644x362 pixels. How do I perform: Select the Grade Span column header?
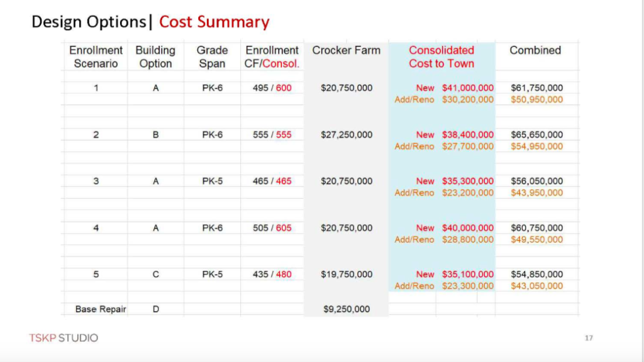pos(212,57)
